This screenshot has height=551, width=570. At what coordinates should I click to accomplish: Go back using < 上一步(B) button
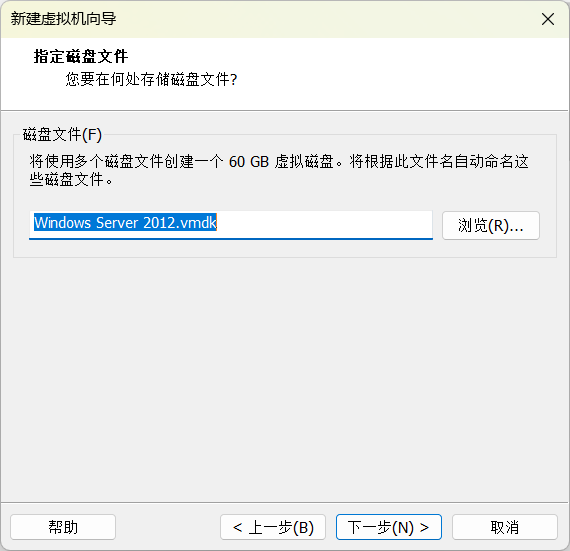point(273,527)
